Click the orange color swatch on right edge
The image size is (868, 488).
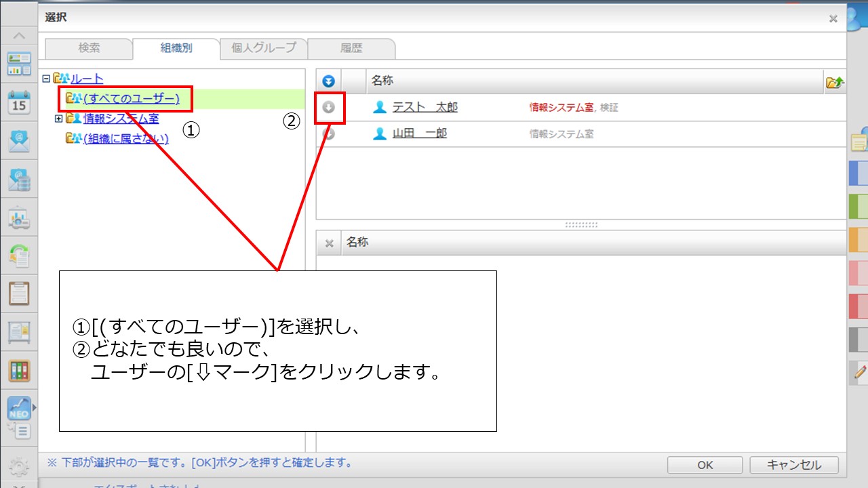859,240
